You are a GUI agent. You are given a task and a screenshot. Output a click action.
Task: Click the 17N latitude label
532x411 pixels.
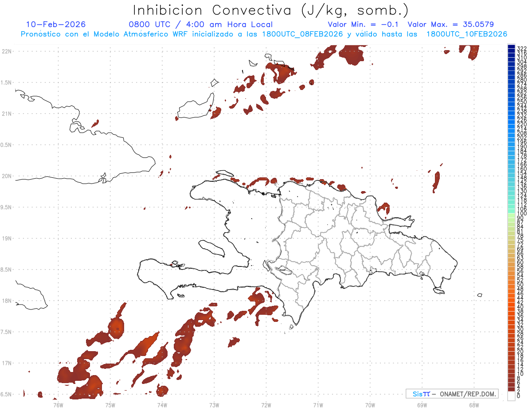click(7, 363)
